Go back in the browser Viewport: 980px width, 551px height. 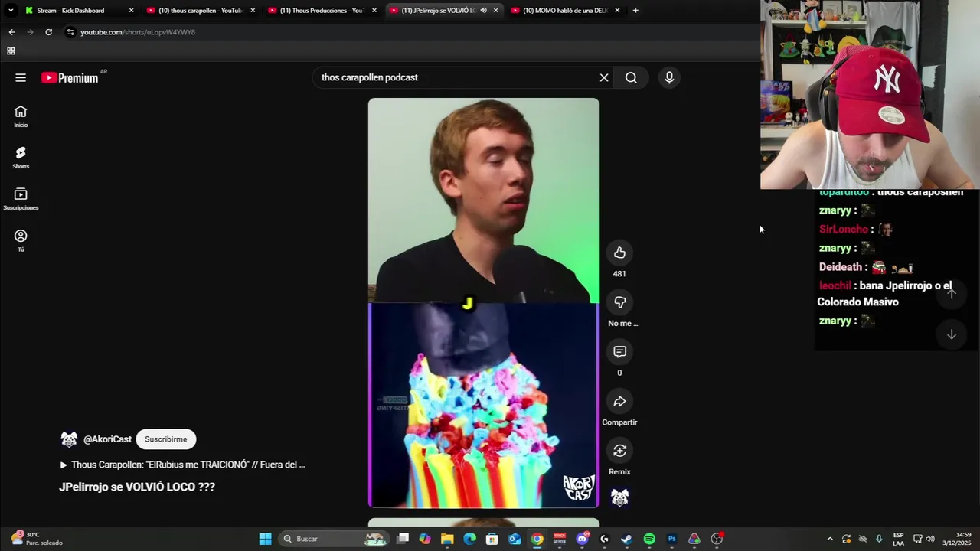coord(11,32)
